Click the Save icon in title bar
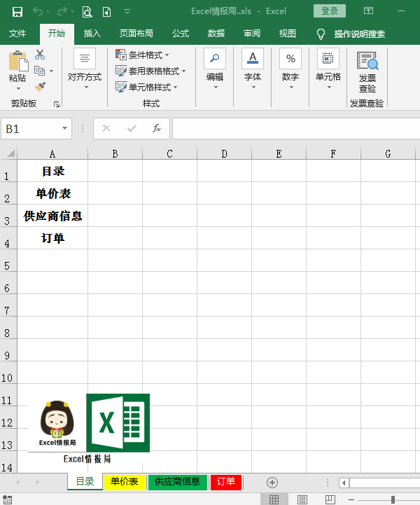 pos(17,12)
